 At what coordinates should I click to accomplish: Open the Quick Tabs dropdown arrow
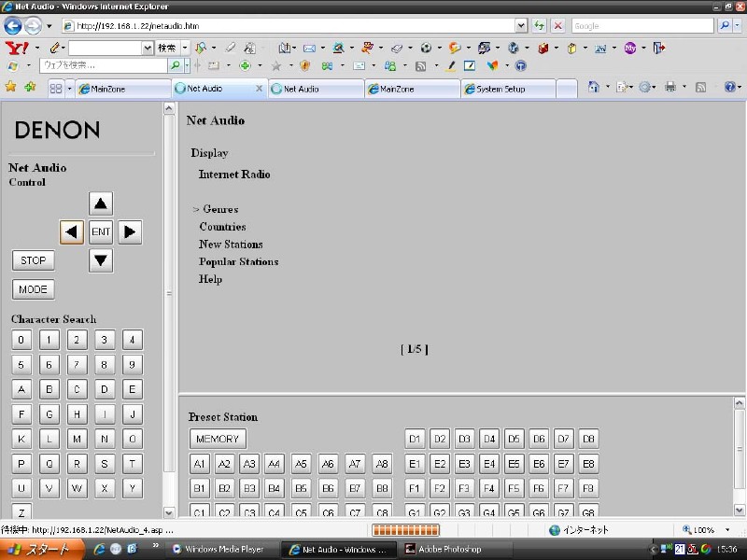pyautogui.click(x=69, y=89)
